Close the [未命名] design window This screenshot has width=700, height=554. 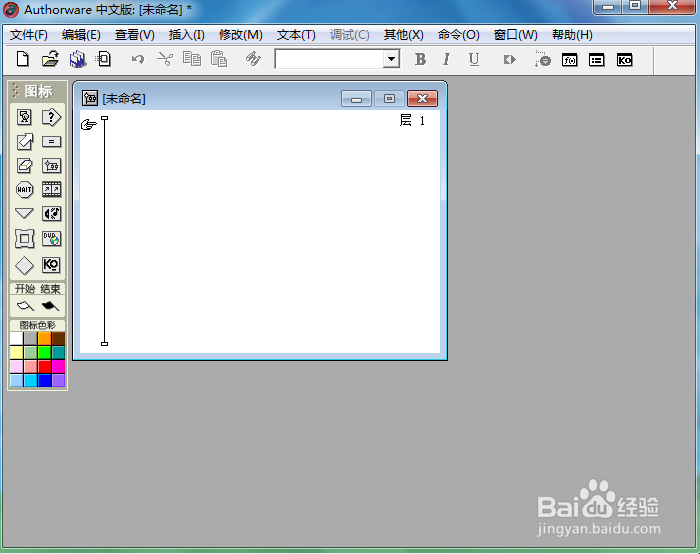coord(422,99)
